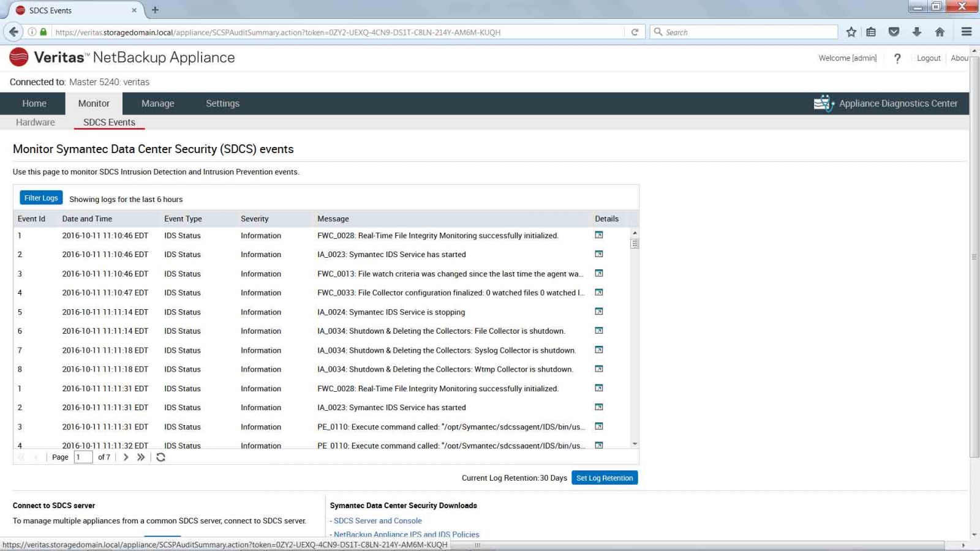Open details icon for FWC_0028 11:11:31 event

pos(599,388)
